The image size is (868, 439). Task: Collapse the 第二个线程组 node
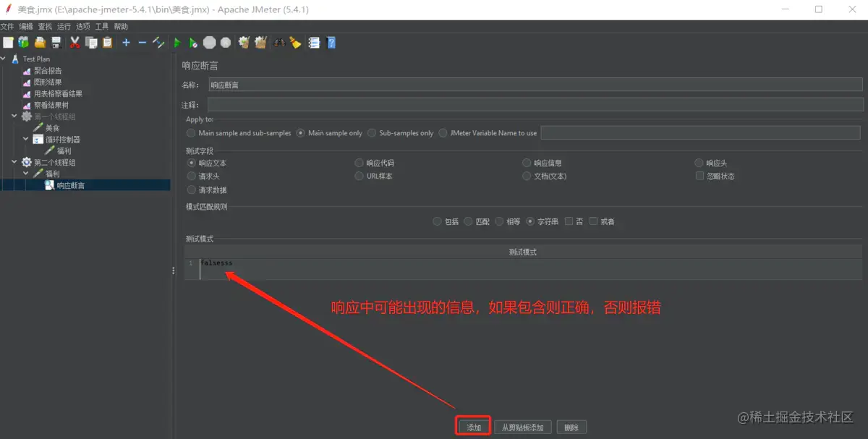(14, 163)
